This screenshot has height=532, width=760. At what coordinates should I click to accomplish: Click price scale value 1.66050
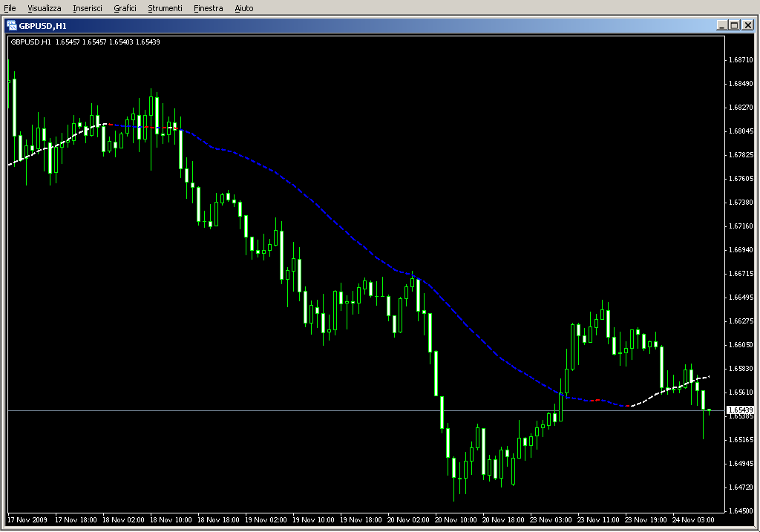pyautogui.click(x=741, y=345)
